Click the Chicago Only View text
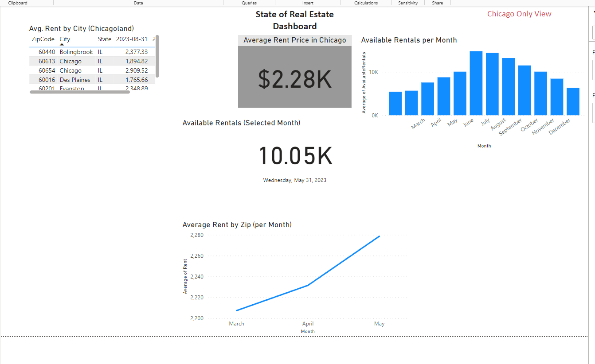This screenshot has height=364, width=595. [x=519, y=14]
